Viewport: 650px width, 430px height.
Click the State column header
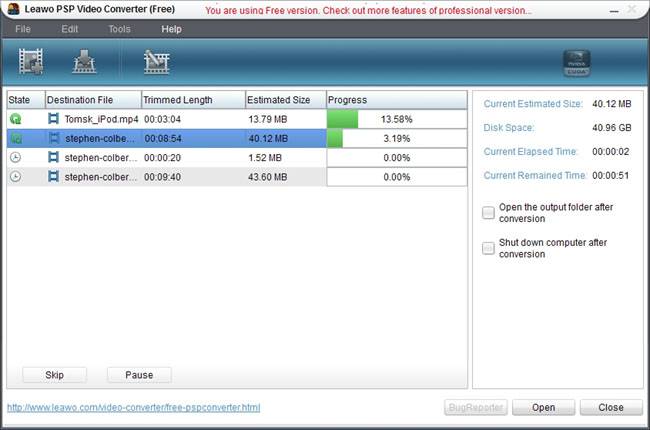pos(26,100)
